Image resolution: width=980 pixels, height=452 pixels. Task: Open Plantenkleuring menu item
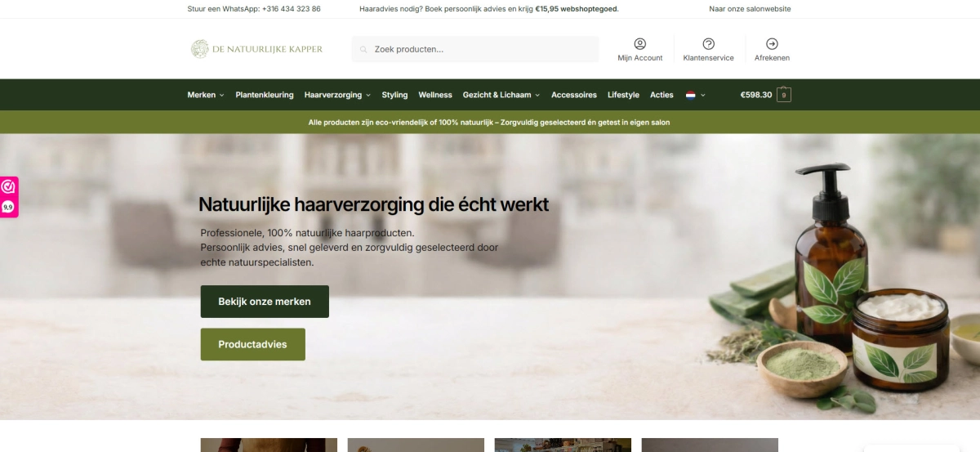pos(265,95)
